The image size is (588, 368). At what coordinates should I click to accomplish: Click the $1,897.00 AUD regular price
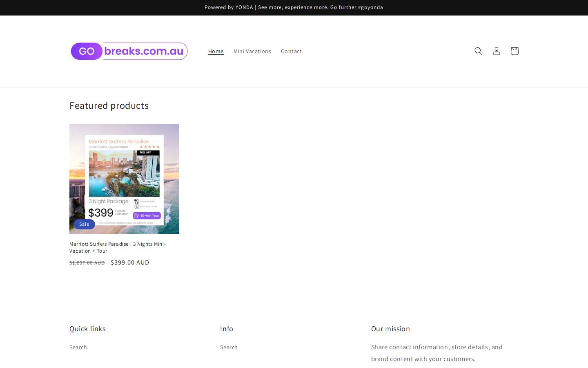pos(87,263)
